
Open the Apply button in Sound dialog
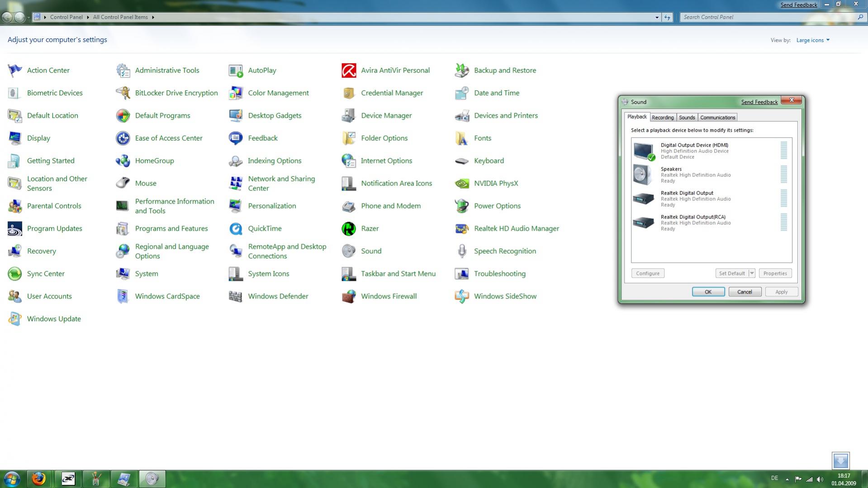point(782,292)
